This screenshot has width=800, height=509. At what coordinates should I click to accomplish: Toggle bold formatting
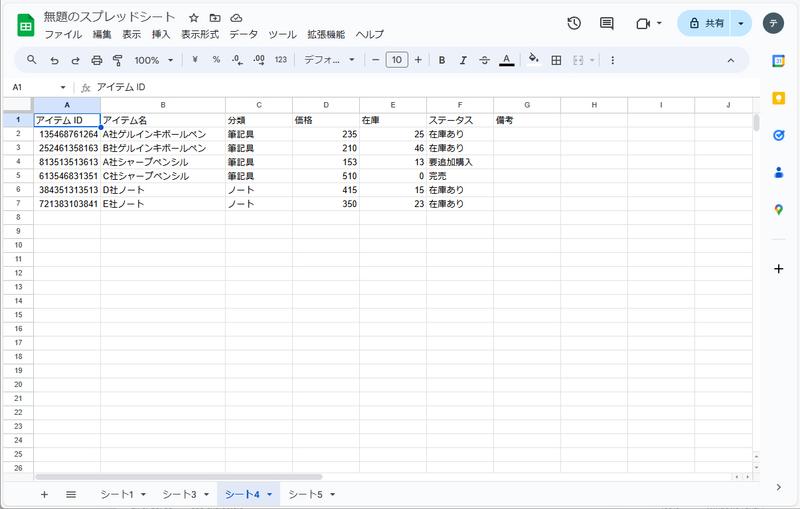click(x=441, y=60)
